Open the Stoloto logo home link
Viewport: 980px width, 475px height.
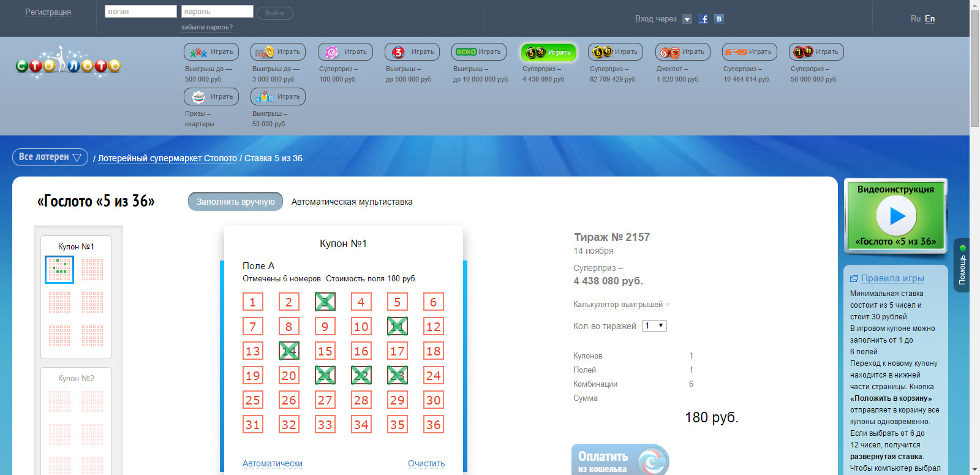[x=68, y=62]
